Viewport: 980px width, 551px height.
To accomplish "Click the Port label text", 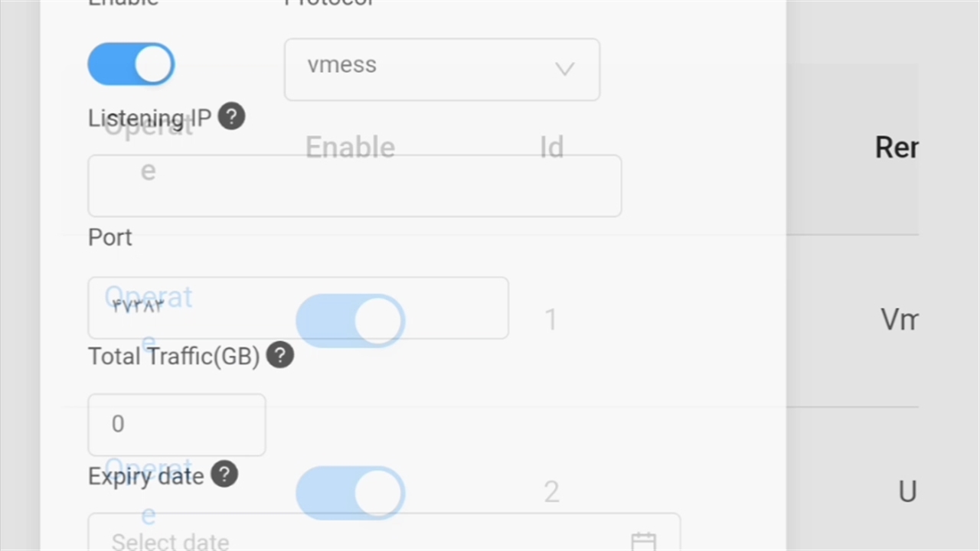I will pos(110,237).
